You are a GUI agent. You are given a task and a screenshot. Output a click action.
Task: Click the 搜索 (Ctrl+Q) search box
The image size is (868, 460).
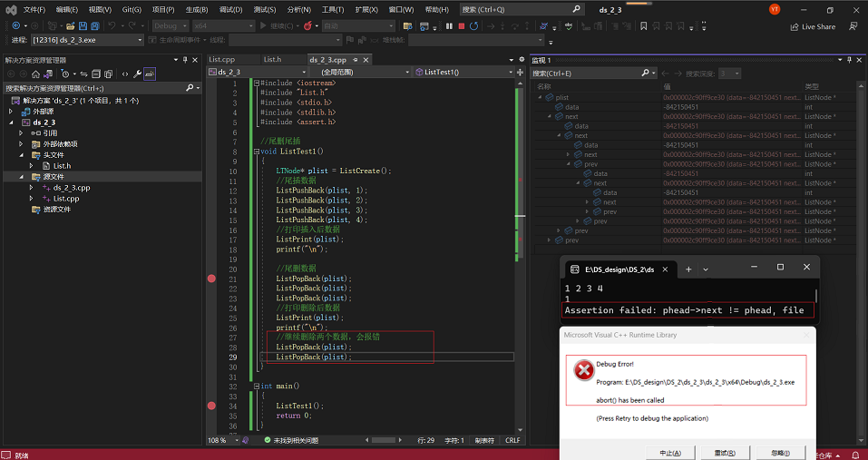point(522,9)
